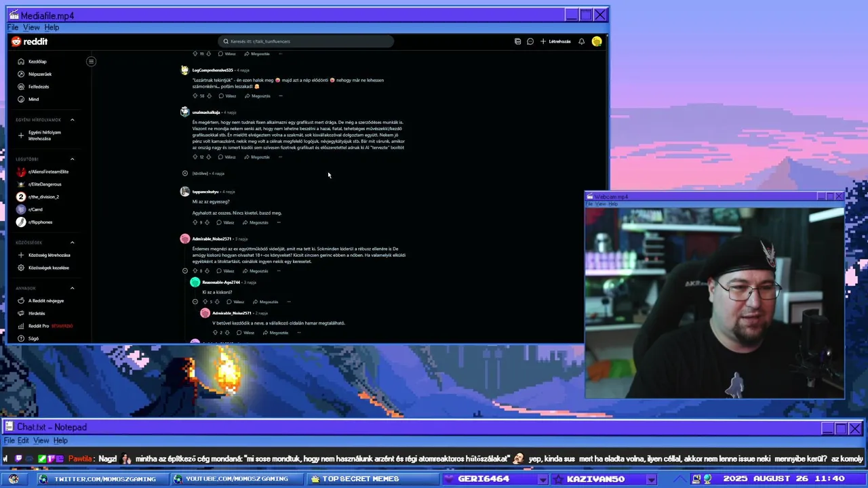868x488 pixels.
Task: Downvote the LogComprehensive535 comment
Action: (x=210, y=96)
